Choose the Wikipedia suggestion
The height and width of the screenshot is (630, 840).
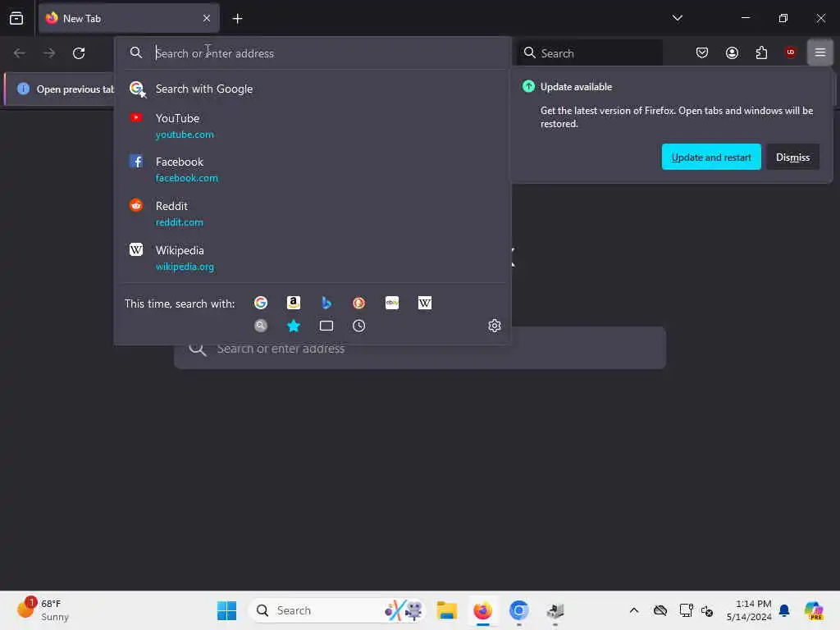(x=313, y=258)
